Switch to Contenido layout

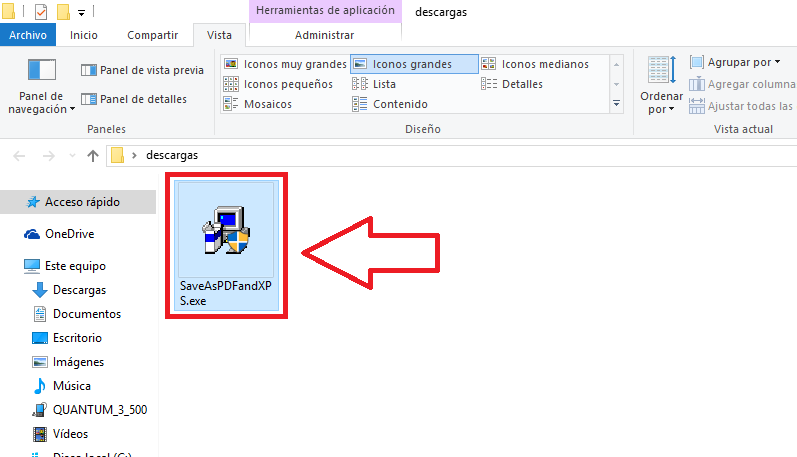coord(390,104)
